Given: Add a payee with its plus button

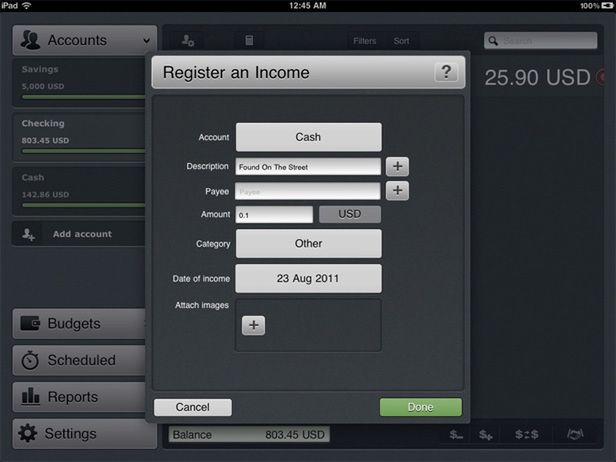Looking at the screenshot, I should tap(397, 191).
